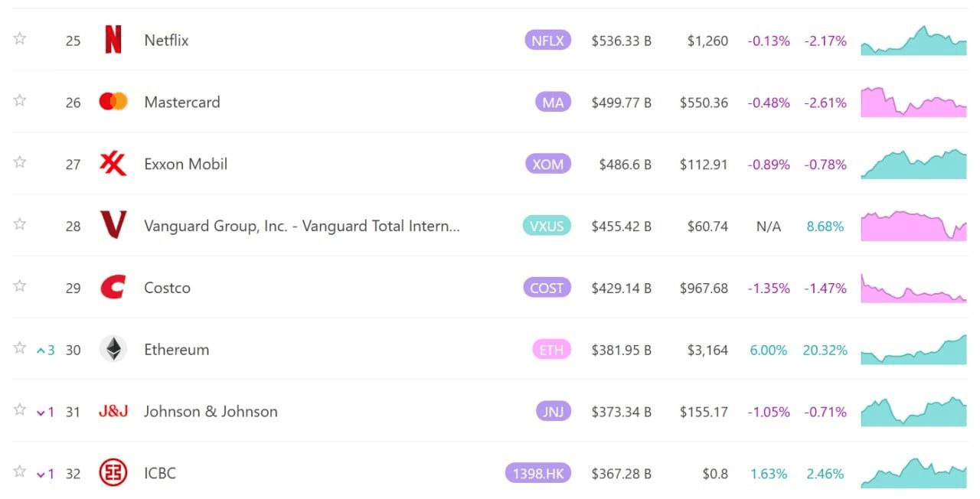Toggle the favorite star for Netflix
Image resolution: width=980 pixels, height=499 pixels.
20,38
